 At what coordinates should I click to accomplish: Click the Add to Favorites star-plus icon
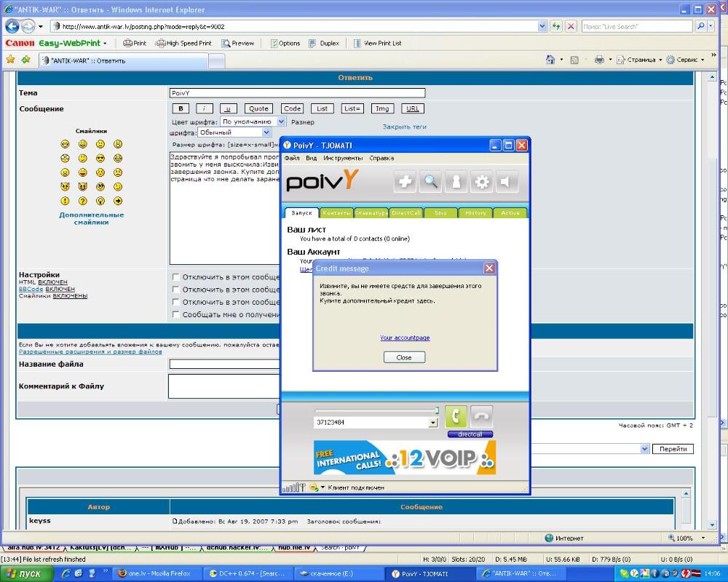26,60
